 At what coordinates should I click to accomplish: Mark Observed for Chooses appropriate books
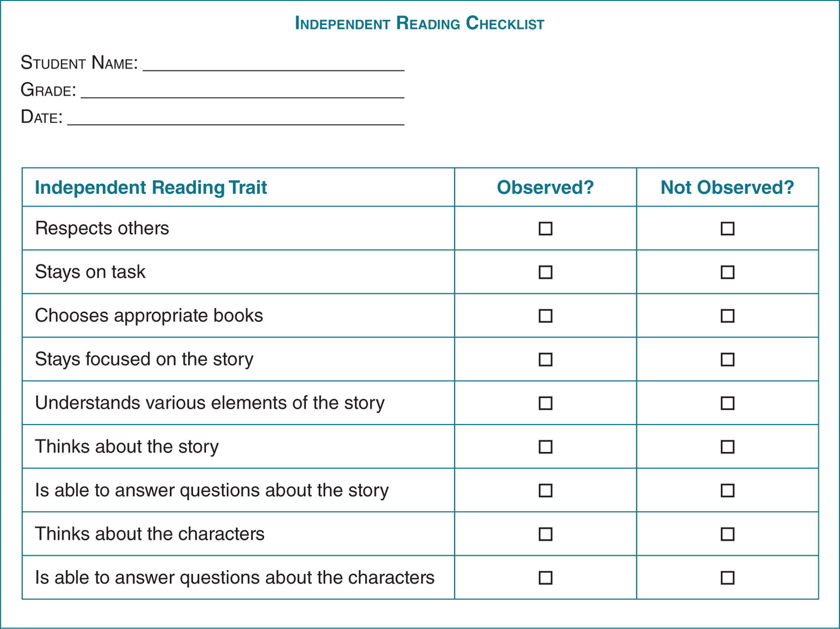pyautogui.click(x=546, y=316)
